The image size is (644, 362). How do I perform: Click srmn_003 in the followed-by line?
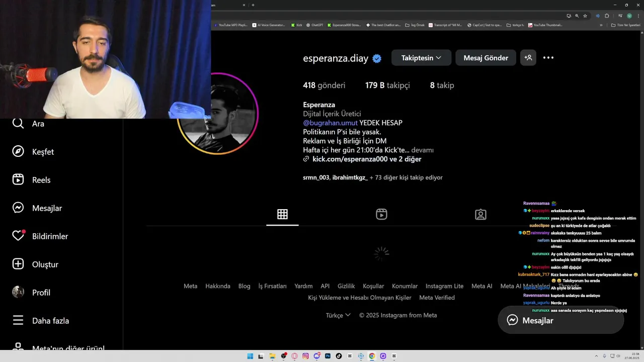(x=316, y=177)
